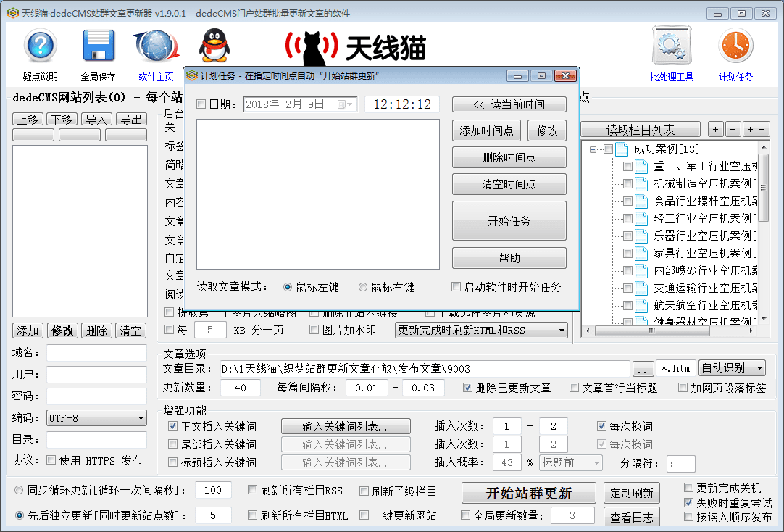Click 开始站群更新 button
784x532 pixels.
(528, 493)
